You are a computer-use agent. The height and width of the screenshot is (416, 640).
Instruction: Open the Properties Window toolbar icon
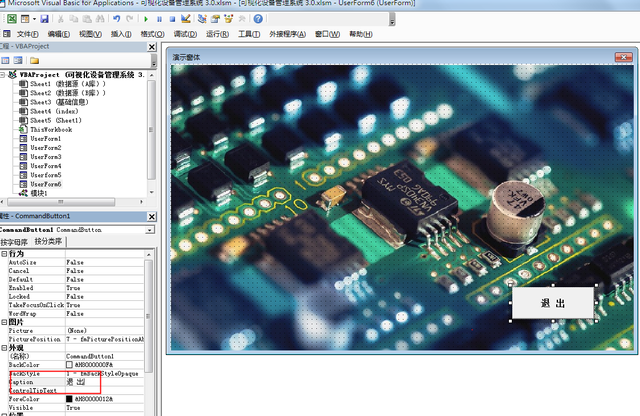pyautogui.click(x=215, y=19)
